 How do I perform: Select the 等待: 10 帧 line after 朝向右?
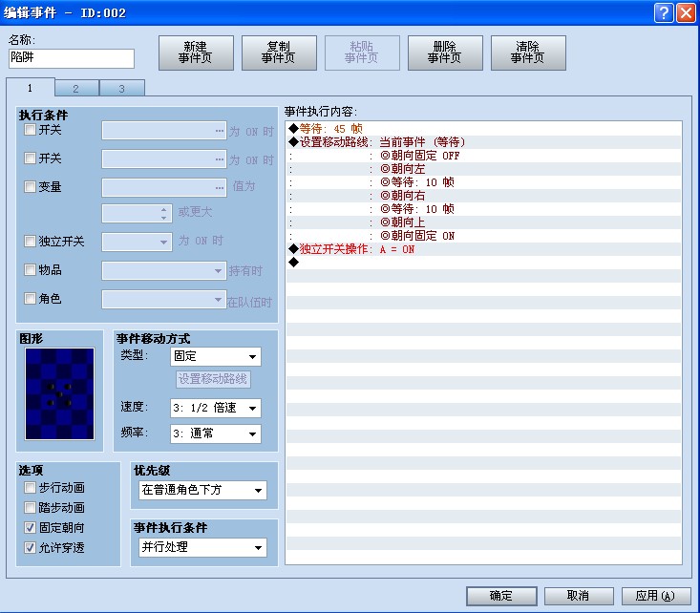pos(483,209)
